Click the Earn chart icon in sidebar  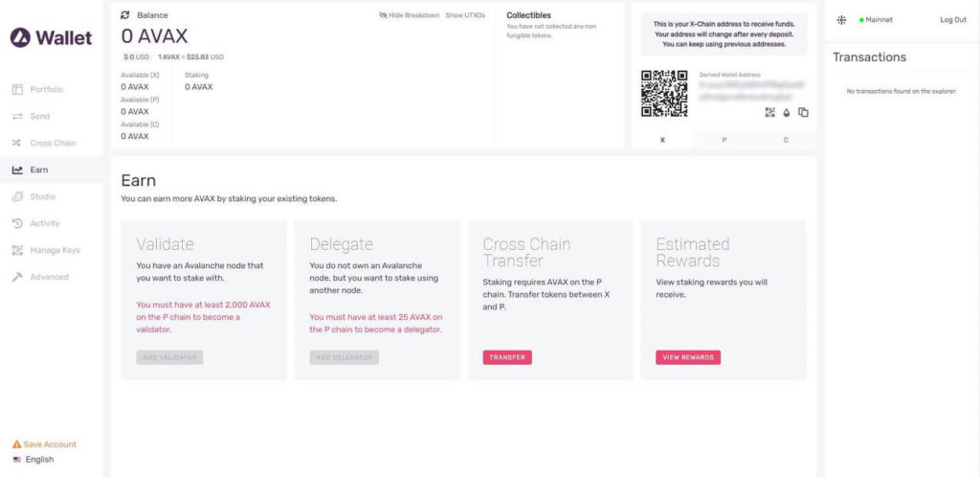pos(17,170)
